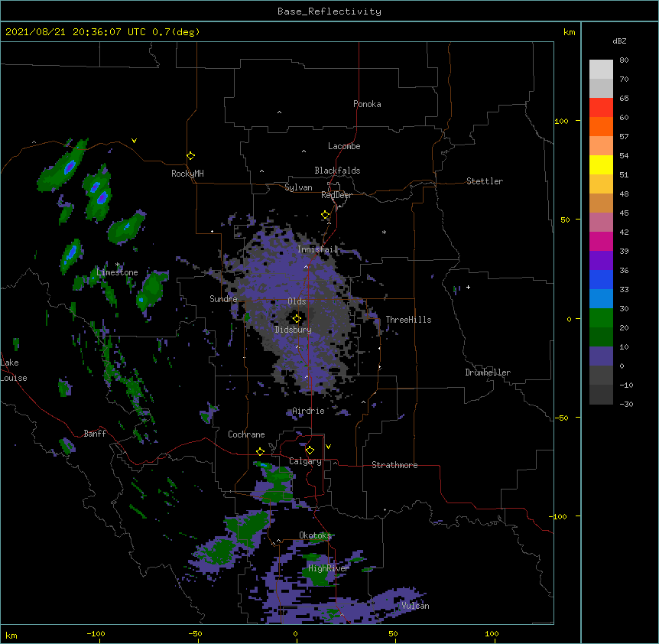
Task: Click the Drumheller city label
Action: pyautogui.click(x=488, y=372)
